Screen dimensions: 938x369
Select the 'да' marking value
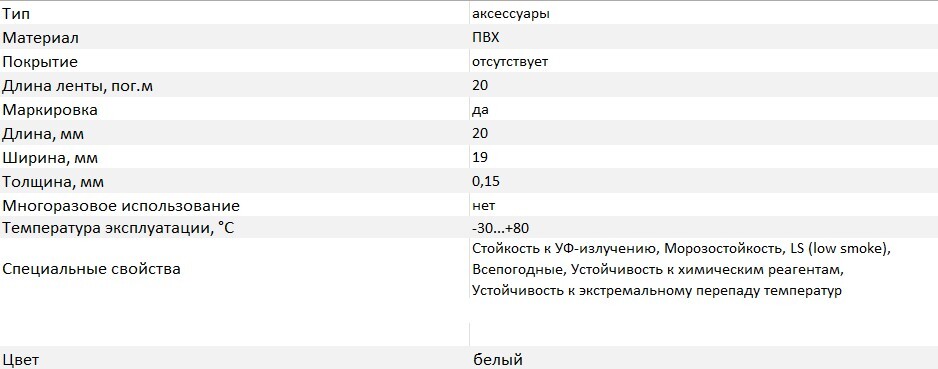[480, 110]
